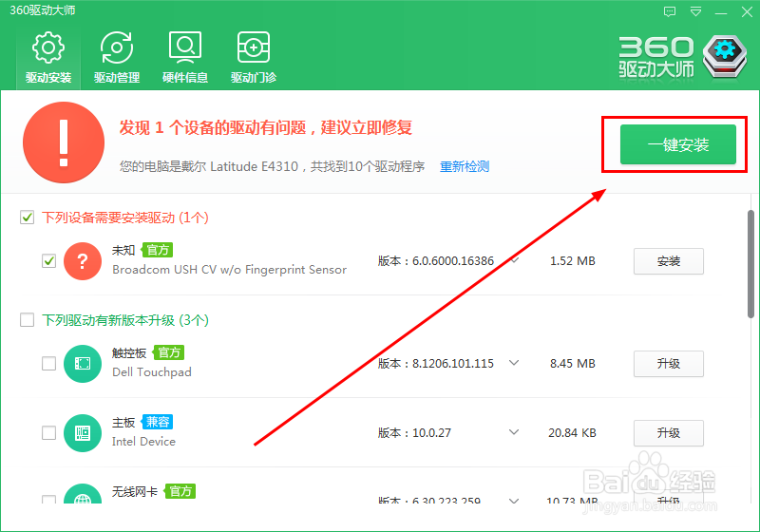Image resolution: width=760 pixels, height=532 pixels.
Task: Open the 驱动安装 gear tab
Action: point(48,57)
